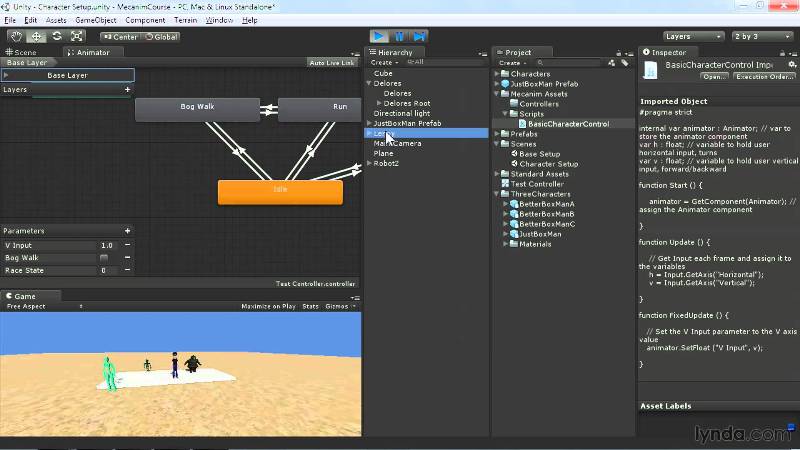Add a new animator parameter

127,231
